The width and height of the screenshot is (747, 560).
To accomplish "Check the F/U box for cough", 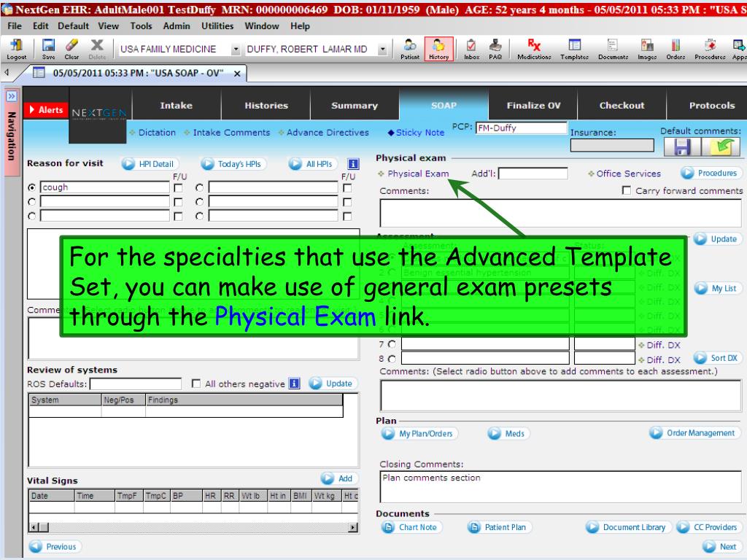I will (x=178, y=188).
